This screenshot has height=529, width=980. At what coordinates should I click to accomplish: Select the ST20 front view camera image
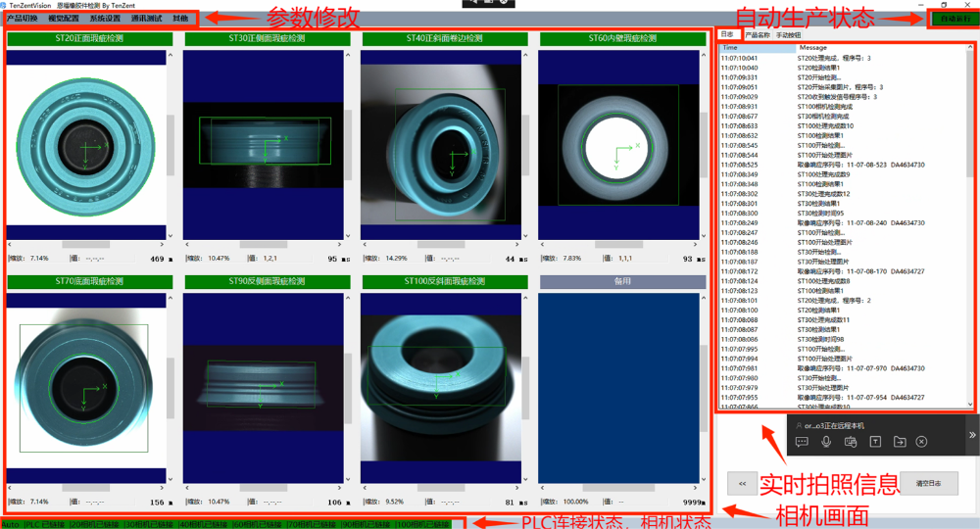pyautogui.click(x=86, y=145)
